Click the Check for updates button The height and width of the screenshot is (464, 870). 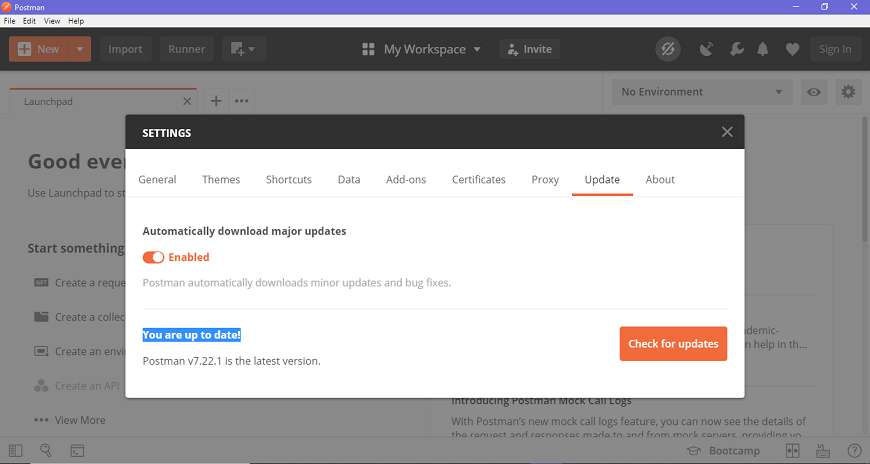point(673,344)
